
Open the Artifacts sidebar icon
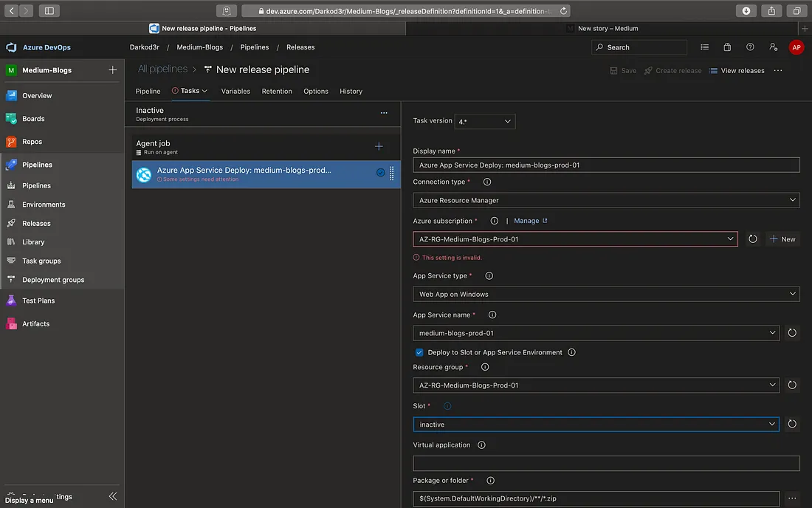[11, 323]
